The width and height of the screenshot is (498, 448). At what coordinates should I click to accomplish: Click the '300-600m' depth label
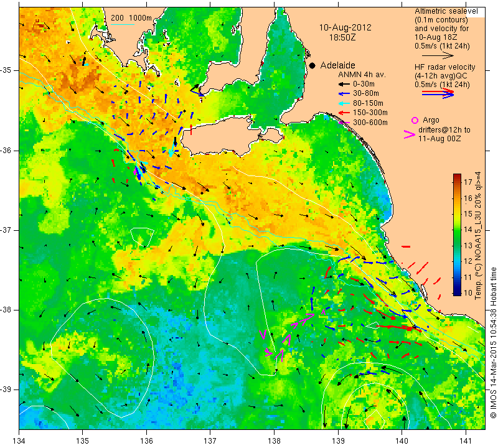(x=370, y=122)
